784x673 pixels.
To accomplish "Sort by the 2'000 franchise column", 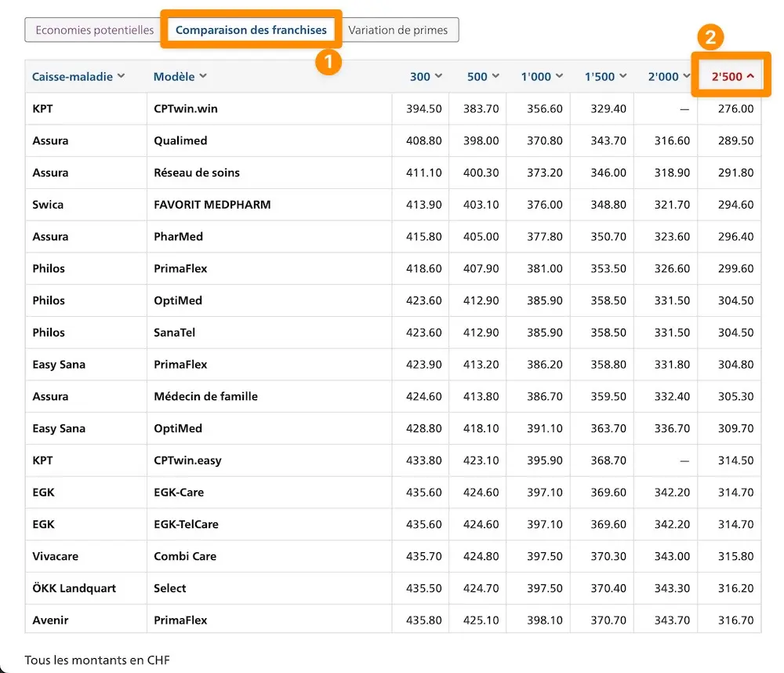I will coord(669,77).
